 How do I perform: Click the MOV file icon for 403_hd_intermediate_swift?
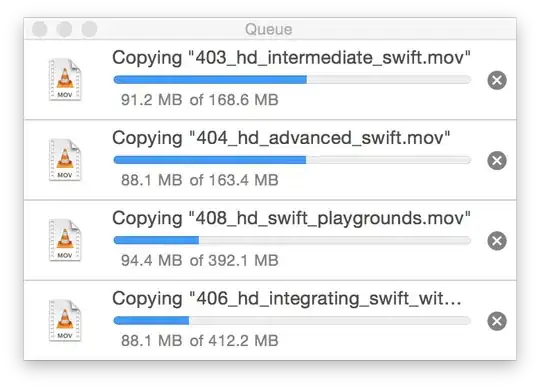65,80
